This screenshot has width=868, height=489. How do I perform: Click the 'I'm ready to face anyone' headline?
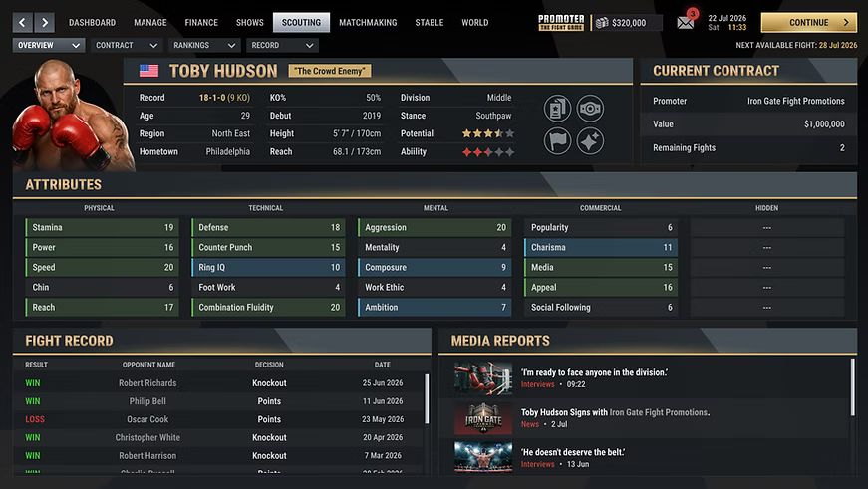coord(594,372)
